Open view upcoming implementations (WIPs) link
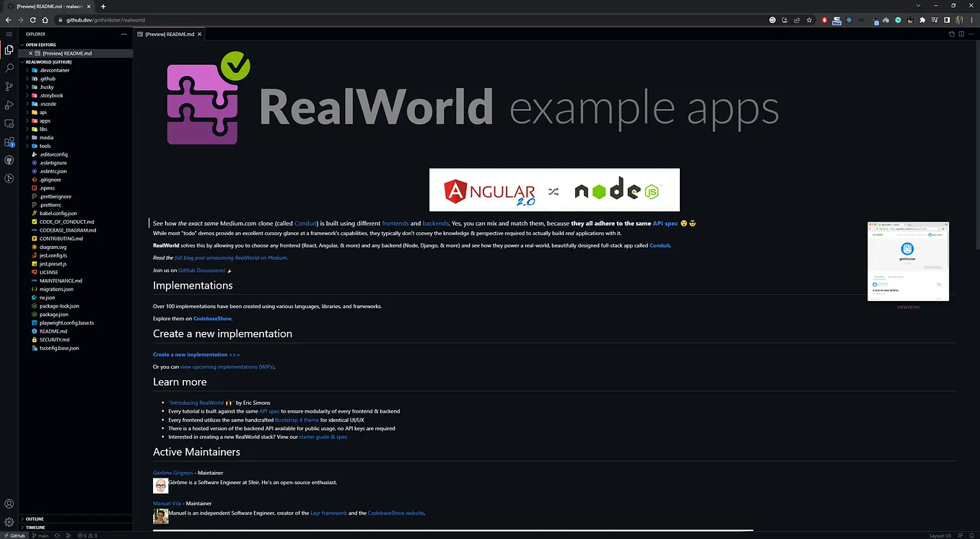 pyautogui.click(x=227, y=367)
